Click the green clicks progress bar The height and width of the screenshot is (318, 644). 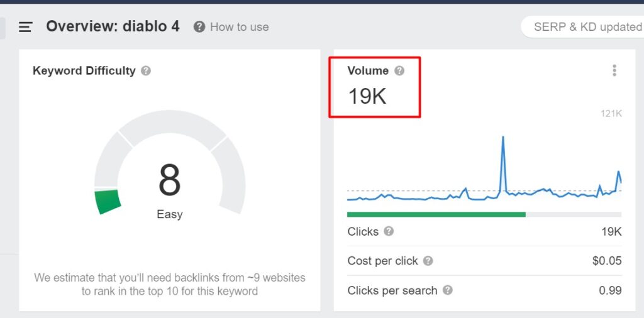[436, 214]
